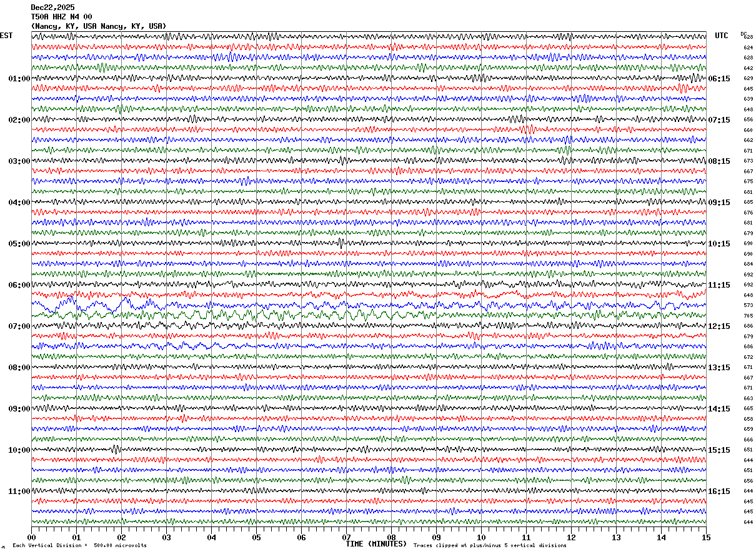Image resolution: width=756 pixels, height=554 pixels.
Task: Select the 04:00 EST row label
Action: click(x=19, y=203)
